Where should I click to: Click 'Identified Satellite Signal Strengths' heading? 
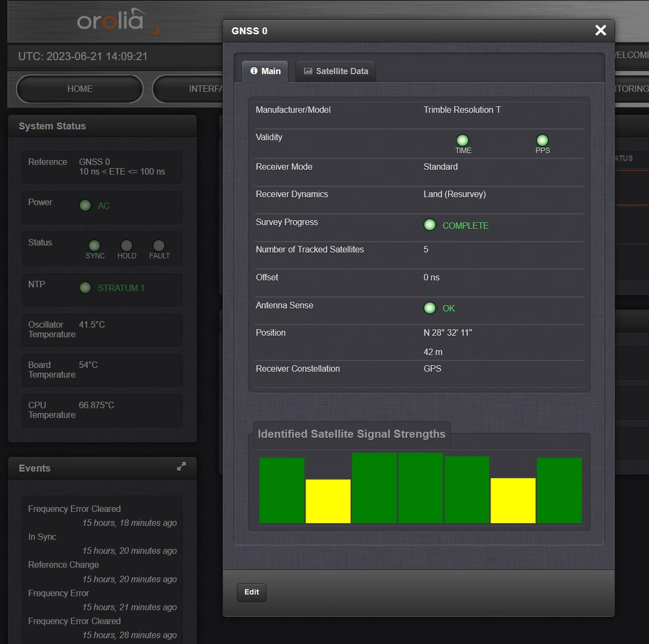tap(352, 434)
